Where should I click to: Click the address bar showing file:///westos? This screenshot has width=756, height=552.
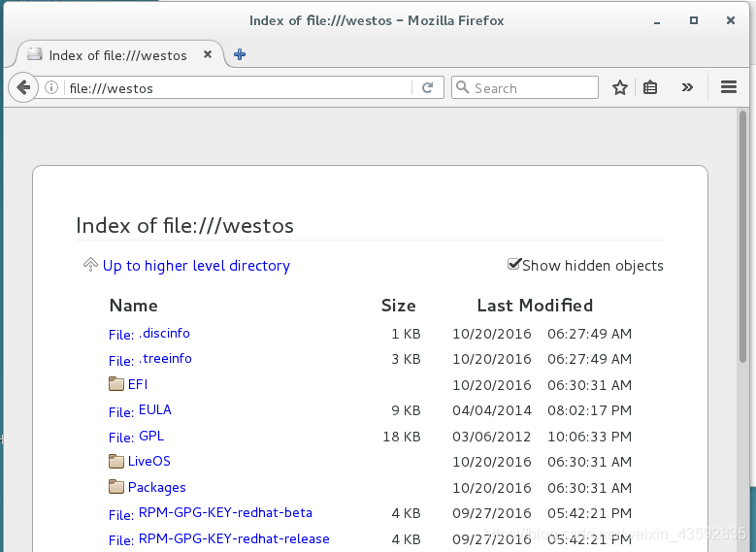coord(238,88)
